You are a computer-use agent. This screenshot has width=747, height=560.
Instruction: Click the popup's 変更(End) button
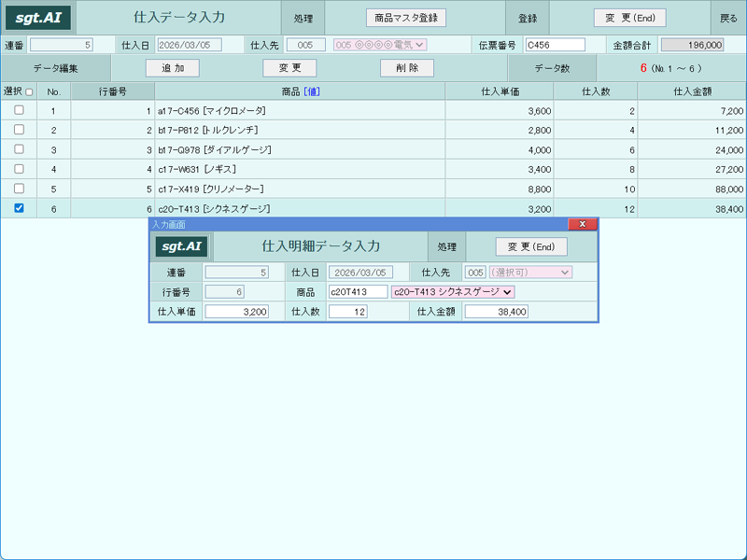coord(531,246)
